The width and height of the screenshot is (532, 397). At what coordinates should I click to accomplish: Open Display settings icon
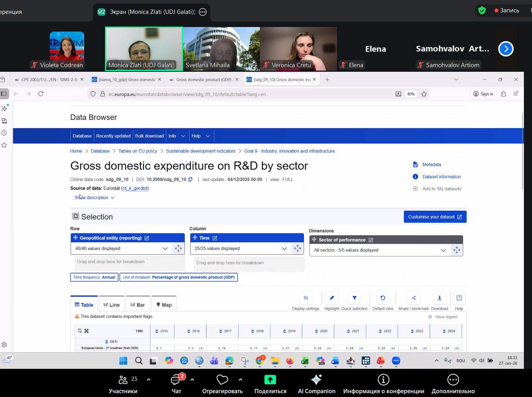point(306,298)
